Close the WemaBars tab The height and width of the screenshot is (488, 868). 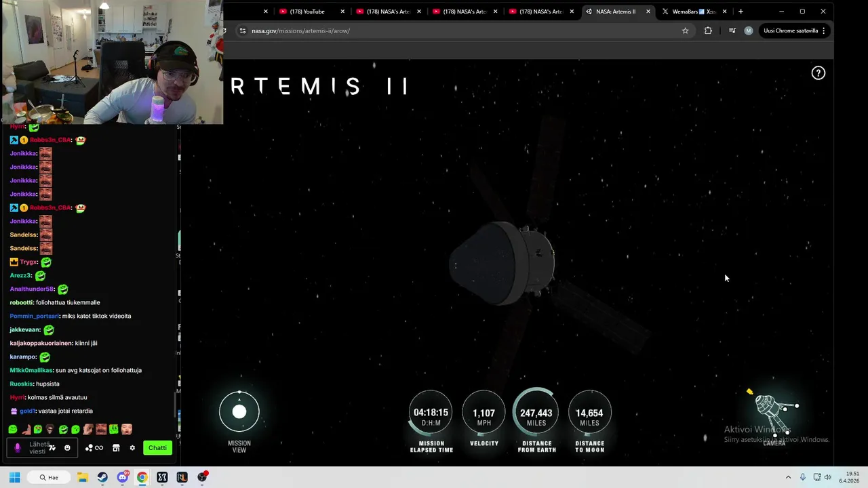pyautogui.click(x=725, y=12)
